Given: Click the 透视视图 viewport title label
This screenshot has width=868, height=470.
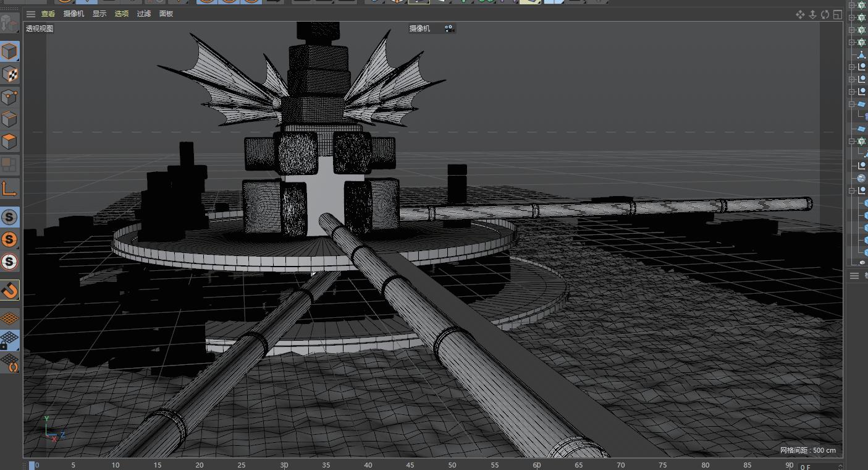Looking at the screenshot, I should 40,28.
